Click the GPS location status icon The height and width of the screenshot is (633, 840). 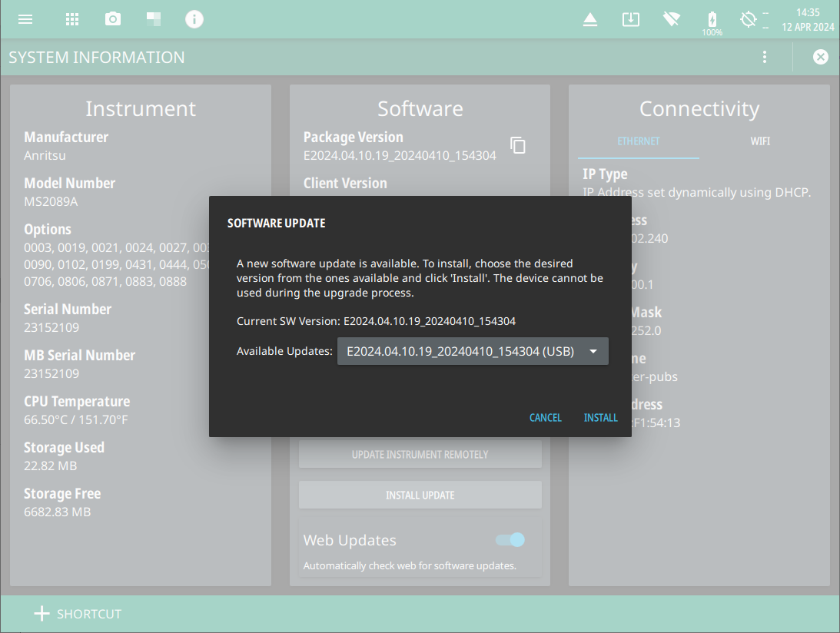749,19
